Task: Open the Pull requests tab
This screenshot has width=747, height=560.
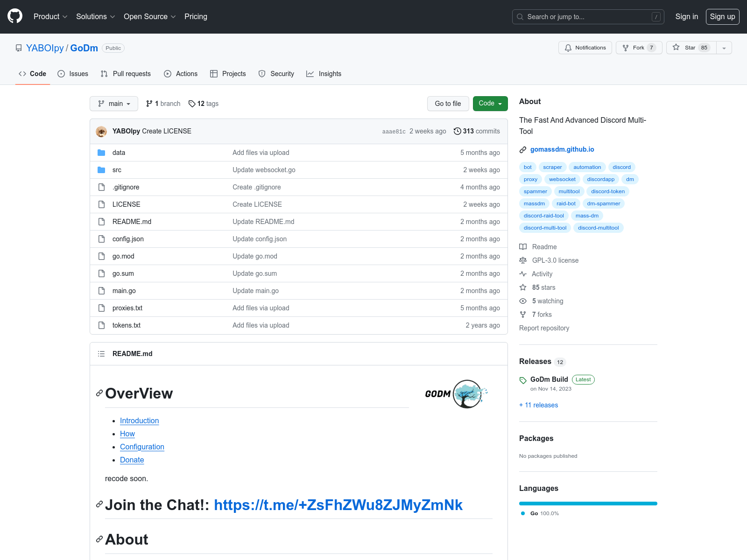Action: click(x=126, y=74)
